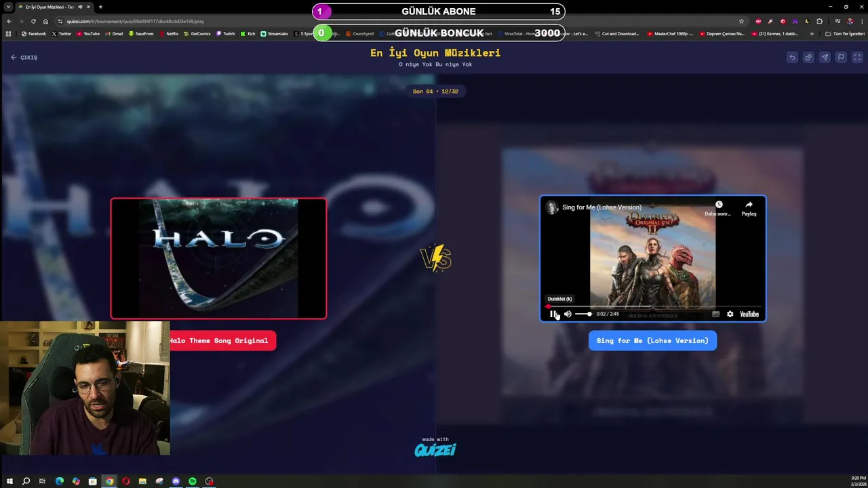Pause the YouTube video

[553, 314]
